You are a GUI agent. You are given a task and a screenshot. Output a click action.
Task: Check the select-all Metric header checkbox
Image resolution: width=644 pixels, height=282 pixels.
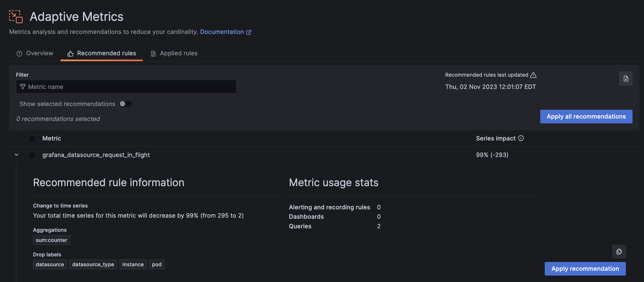pos(32,139)
